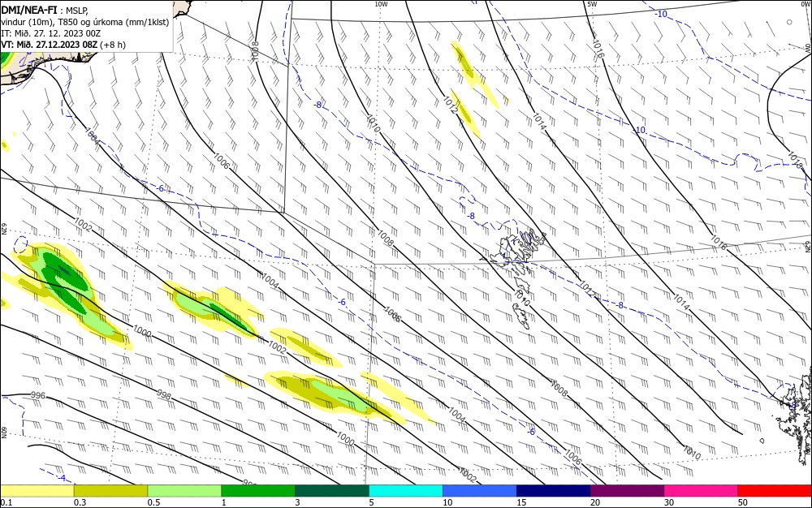Click the '50' legend value
This screenshot has height=508, width=812.
743,502
